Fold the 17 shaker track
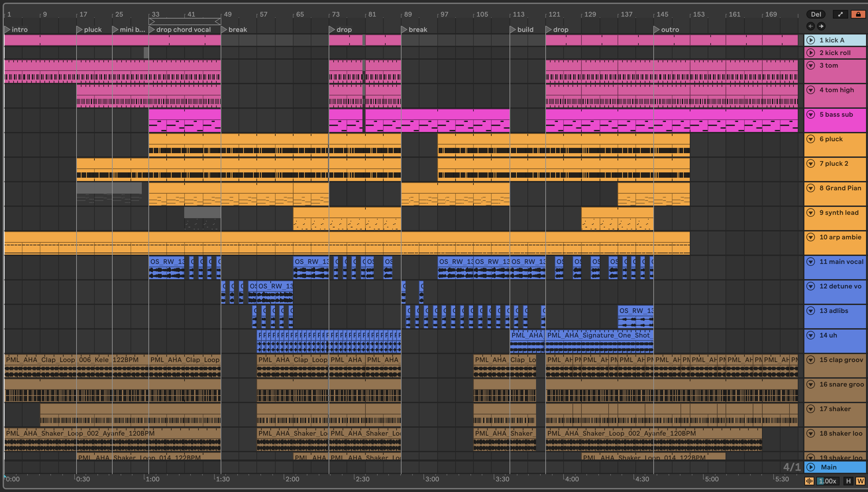This screenshot has height=492, width=868. (811, 409)
